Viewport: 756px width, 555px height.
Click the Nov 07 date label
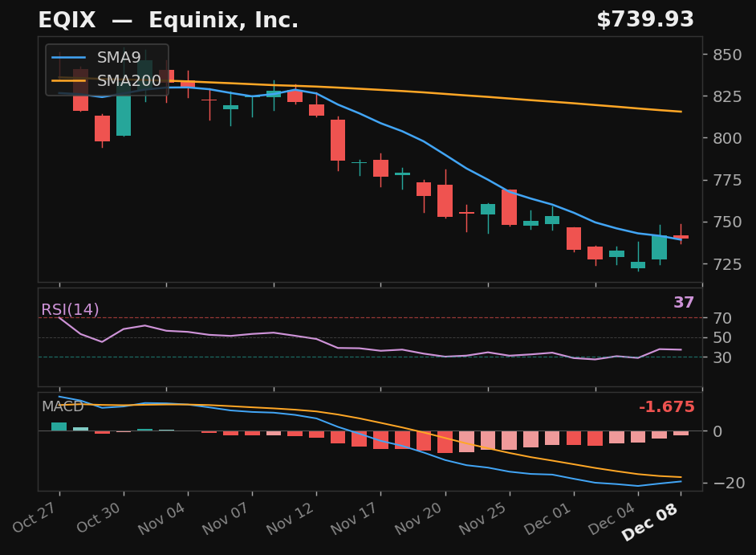pos(226,518)
